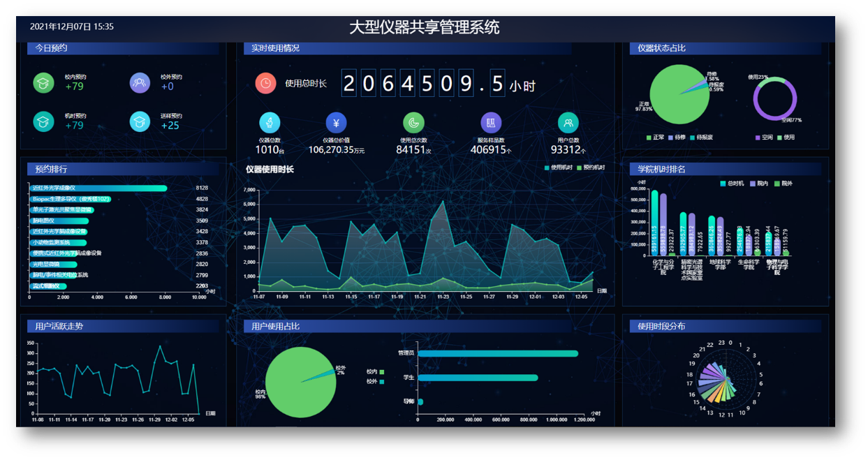Click the 大型仪器共享管理系统 title
Image resolution: width=868 pixels, height=460 pixels.
[425, 28]
